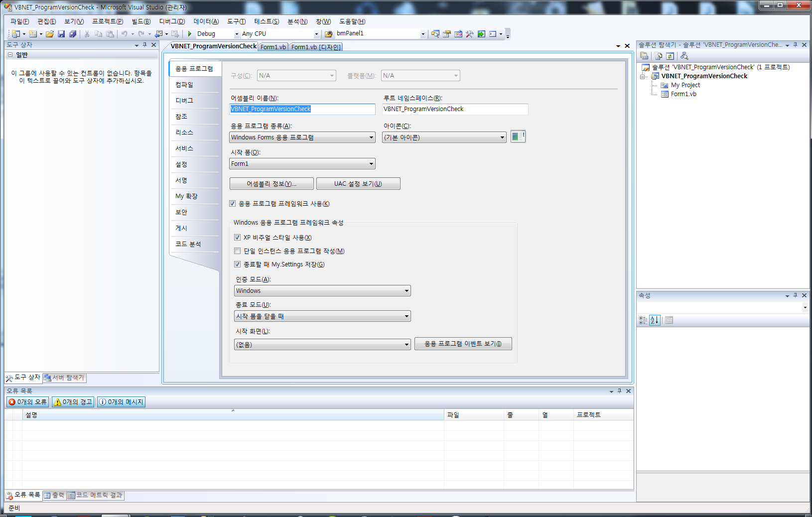Screen dimensions: 812x517
Task: Open the authentication mode dropdown showing Windows
Action: 323,291
